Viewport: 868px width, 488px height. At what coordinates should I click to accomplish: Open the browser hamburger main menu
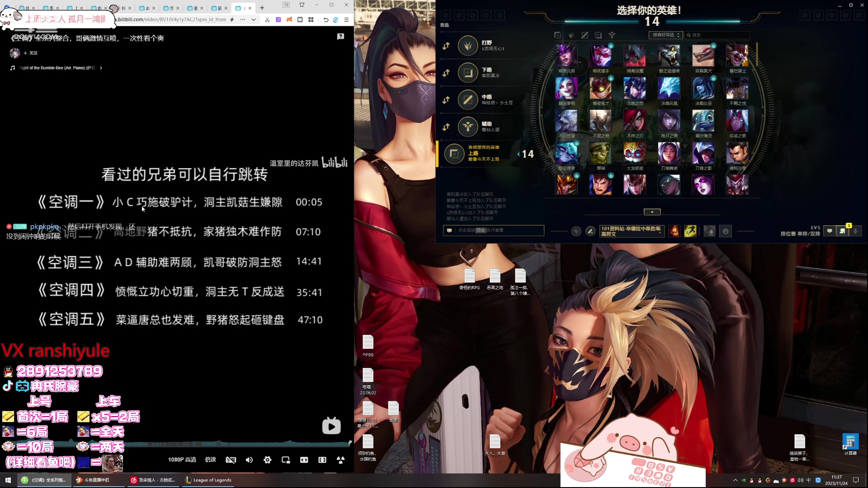tap(346, 19)
